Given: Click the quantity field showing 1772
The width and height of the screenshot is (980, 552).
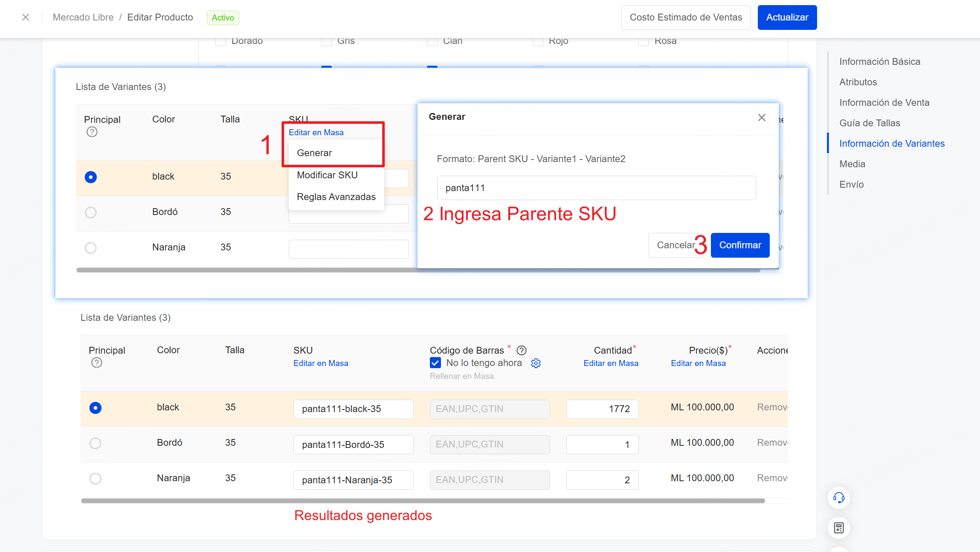Looking at the screenshot, I should click(x=602, y=409).
